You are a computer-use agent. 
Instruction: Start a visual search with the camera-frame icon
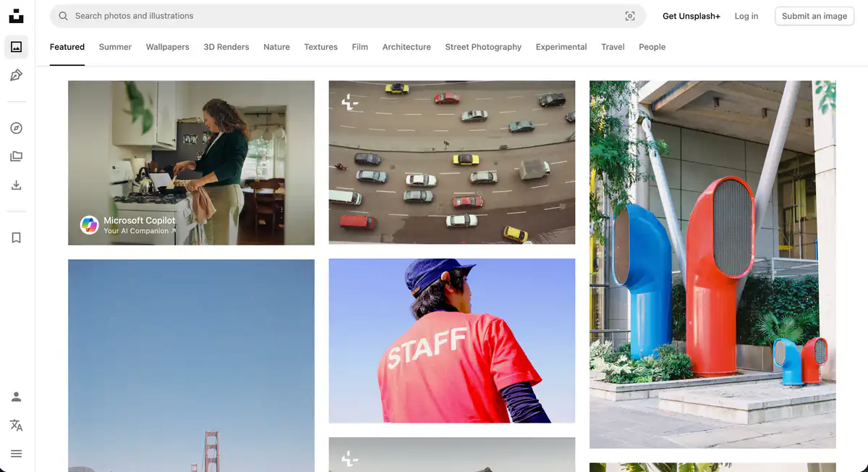point(630,16)
